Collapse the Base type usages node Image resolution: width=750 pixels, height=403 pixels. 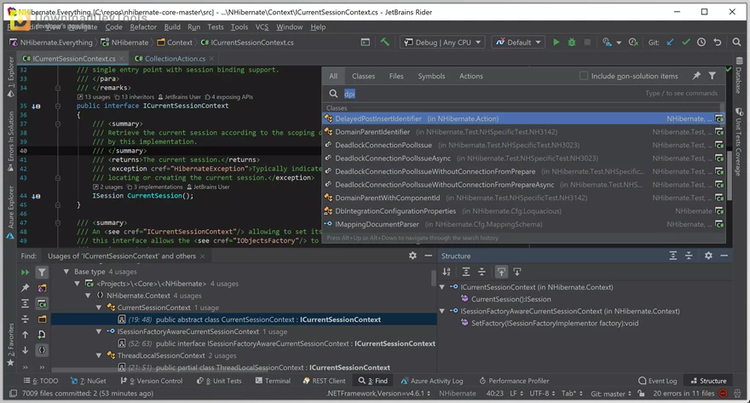tap(66, 272)
